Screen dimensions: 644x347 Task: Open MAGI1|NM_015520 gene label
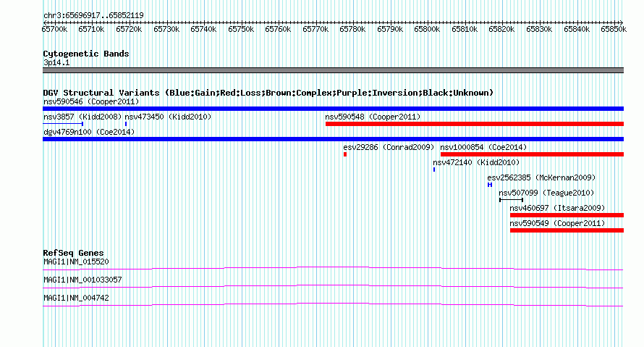click(76, 262)
